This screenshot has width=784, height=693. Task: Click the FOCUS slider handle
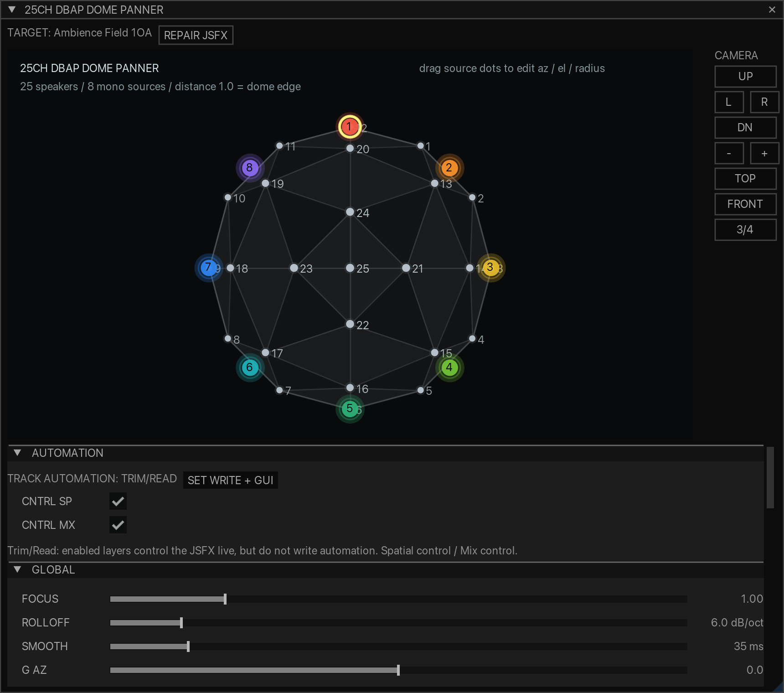pos(225,599)
